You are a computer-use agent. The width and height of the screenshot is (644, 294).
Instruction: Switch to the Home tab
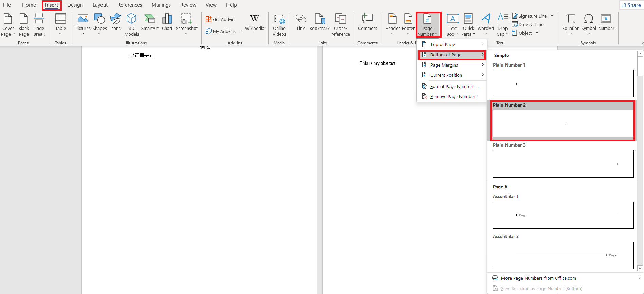pos(29,5)
